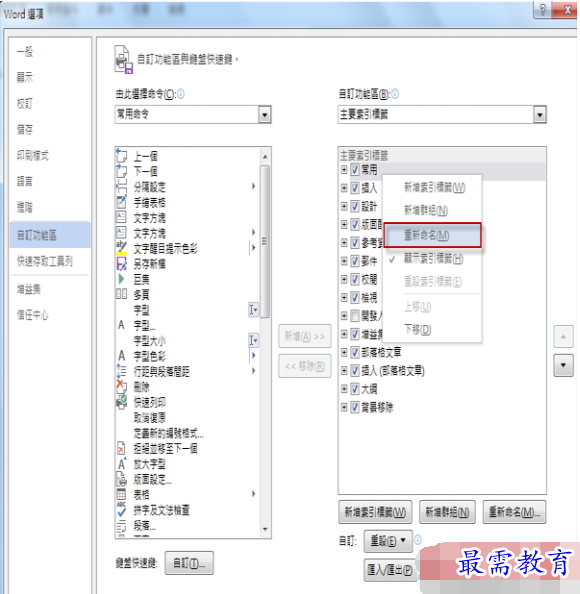Open the 校訂 options category
This screenshot has width=580, height=594.
click(50, 103)
